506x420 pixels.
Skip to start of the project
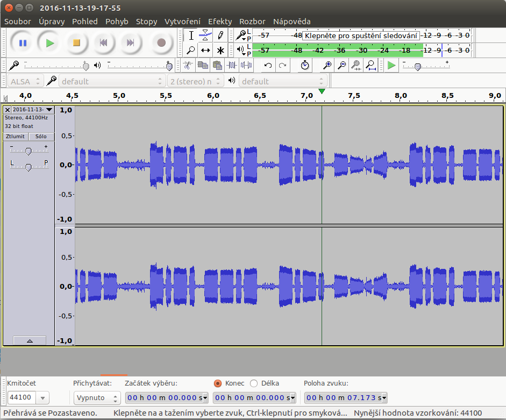[103, 43]
